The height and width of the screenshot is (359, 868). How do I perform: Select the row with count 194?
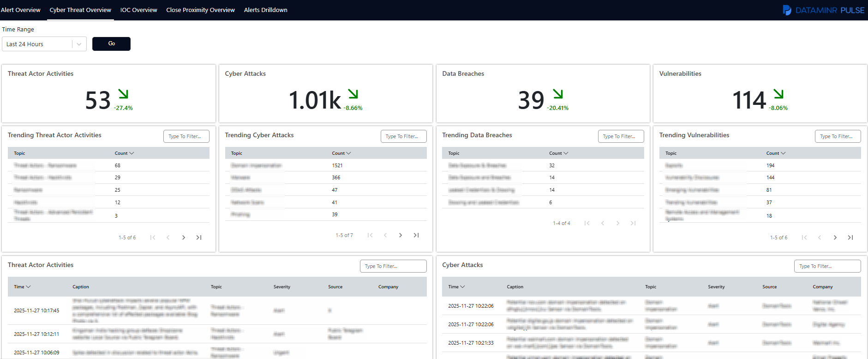tap(760, 165)
